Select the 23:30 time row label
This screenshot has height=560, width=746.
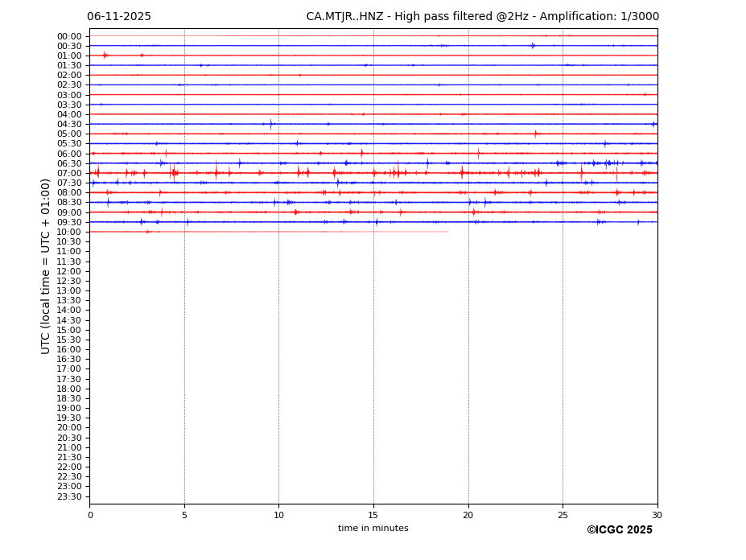click(x=69, y=496)
